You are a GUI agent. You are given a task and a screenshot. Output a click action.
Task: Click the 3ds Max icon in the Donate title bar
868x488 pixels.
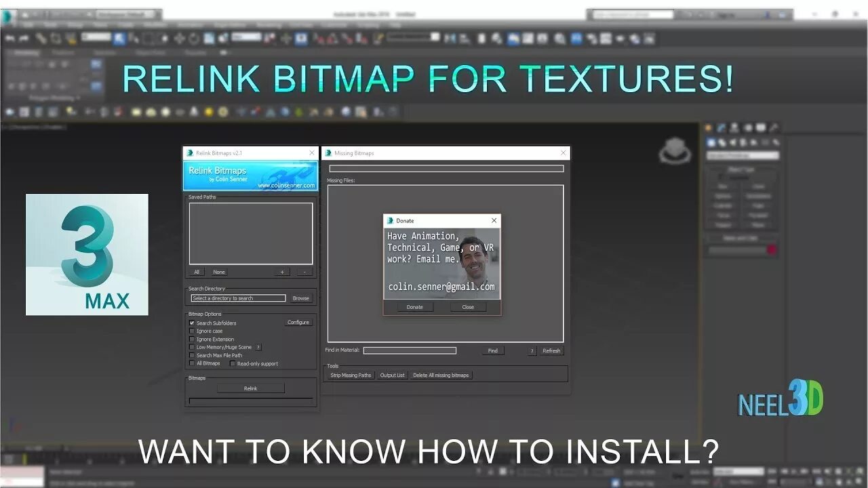point(390,220)
